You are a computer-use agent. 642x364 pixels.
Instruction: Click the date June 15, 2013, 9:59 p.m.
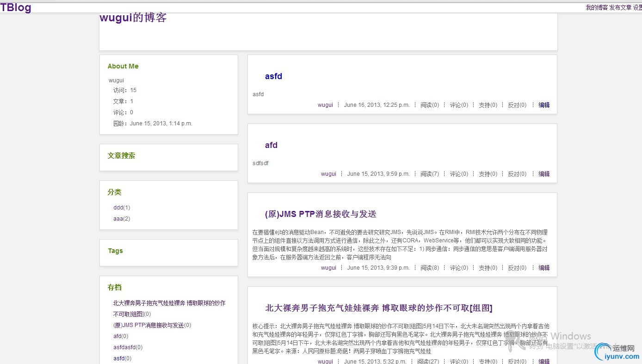tap(378, 174)
